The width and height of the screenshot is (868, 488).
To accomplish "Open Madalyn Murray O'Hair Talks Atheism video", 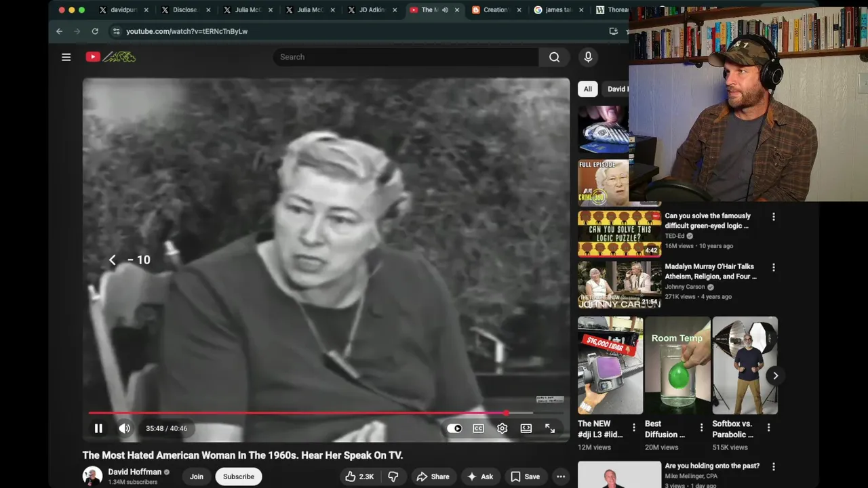I will [x=711, y=271].
